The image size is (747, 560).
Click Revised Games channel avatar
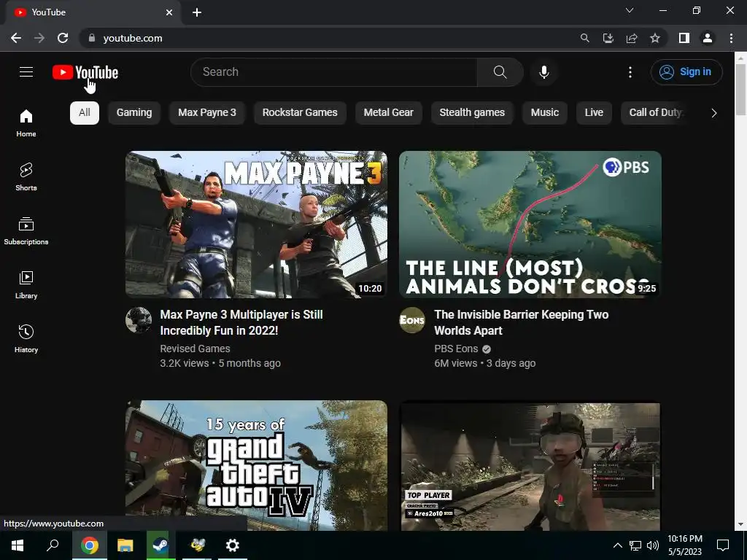(139, 320)
